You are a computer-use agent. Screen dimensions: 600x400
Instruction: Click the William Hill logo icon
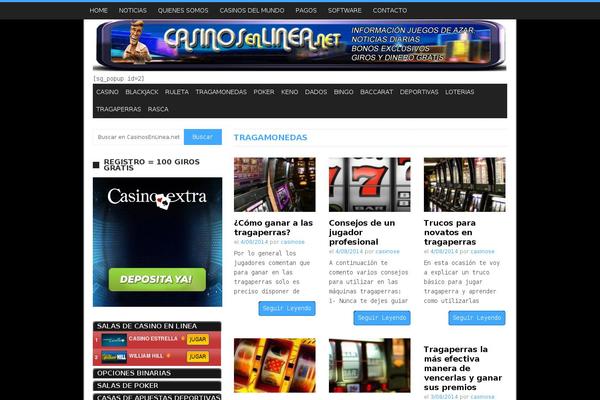[114, 357]
